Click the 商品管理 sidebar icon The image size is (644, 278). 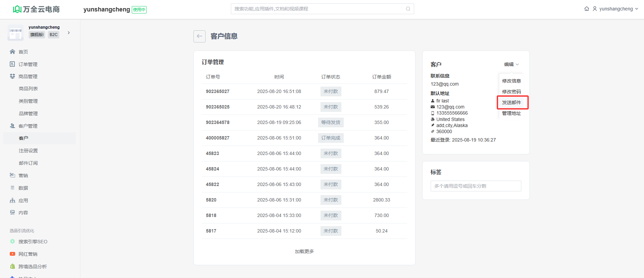tap(12, 76)
